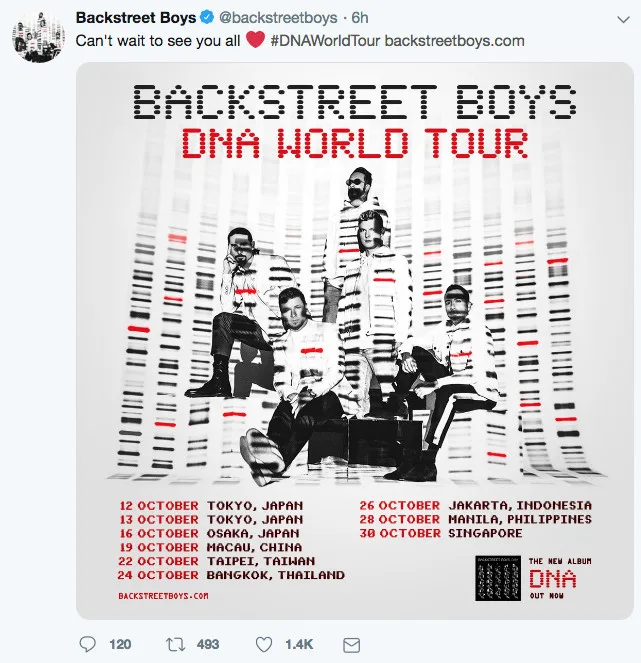Like the tweet with the heart icon
This screenshot has height=663, width=641.
(267, 644)
